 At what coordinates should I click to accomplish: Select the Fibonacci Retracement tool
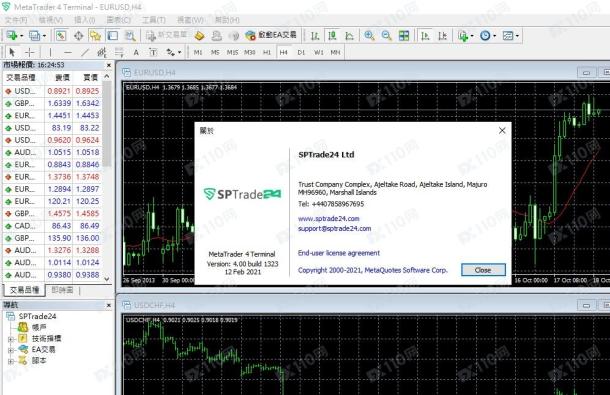119,52
